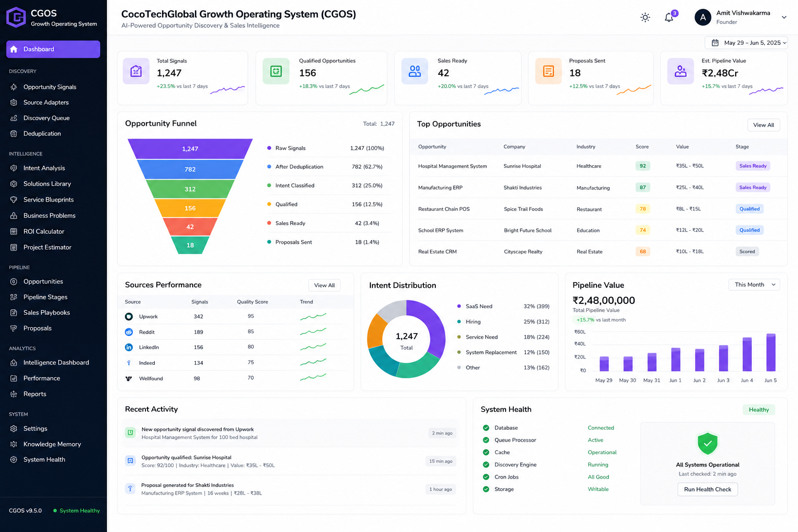The image size is (798, 532).
Task: Click the Est. Pipeline Value card icon
Action: 681,71
